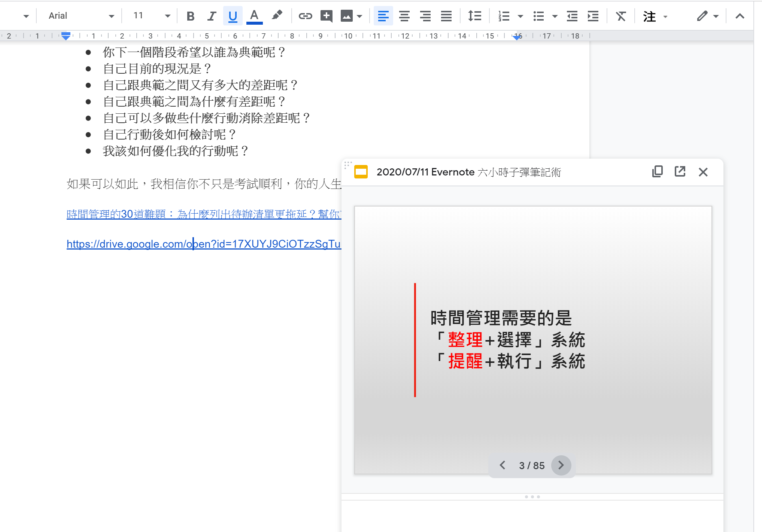Toggle italic formatting
This screenshot has height=532, width=762.
pyautogui.click(x=212, y=16)
